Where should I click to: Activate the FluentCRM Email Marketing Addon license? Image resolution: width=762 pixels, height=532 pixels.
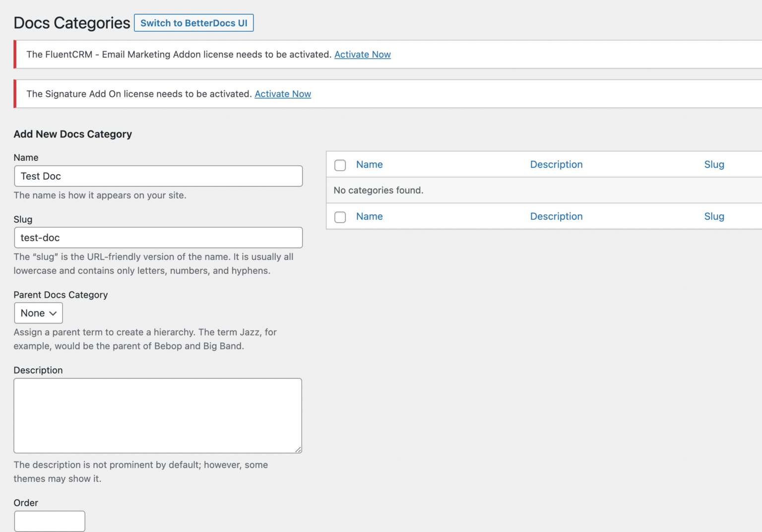click(x=363, y=54)
